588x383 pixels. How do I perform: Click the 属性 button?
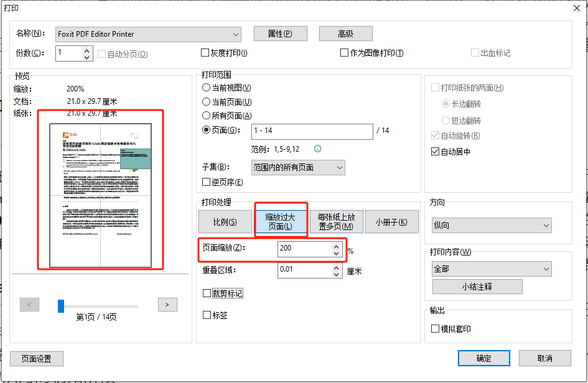(280, 34)
